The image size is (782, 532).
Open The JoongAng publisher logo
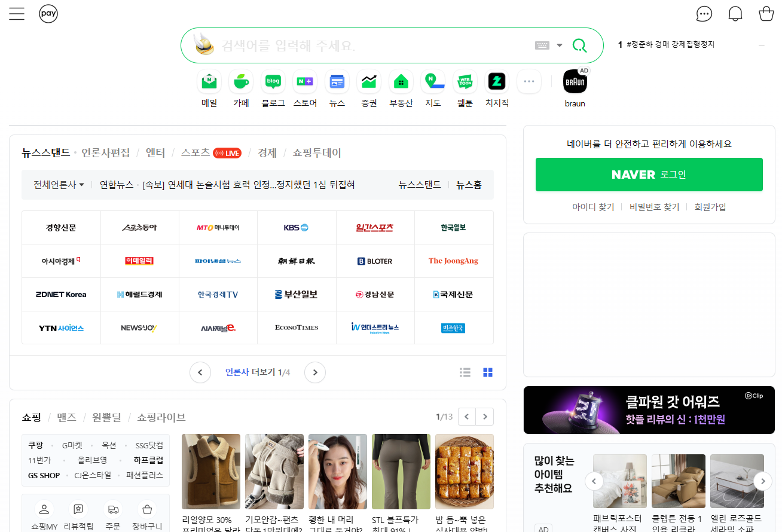[454, 261]
